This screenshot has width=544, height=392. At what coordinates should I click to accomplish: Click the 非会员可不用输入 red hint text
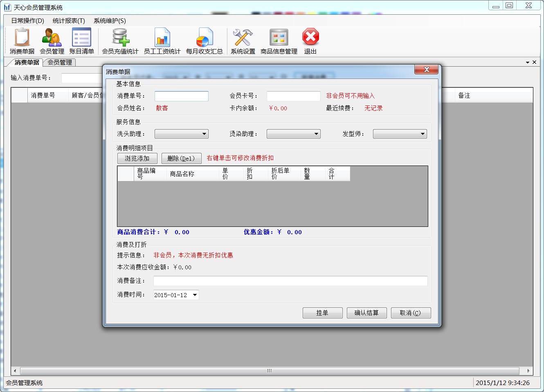point(351,96)
